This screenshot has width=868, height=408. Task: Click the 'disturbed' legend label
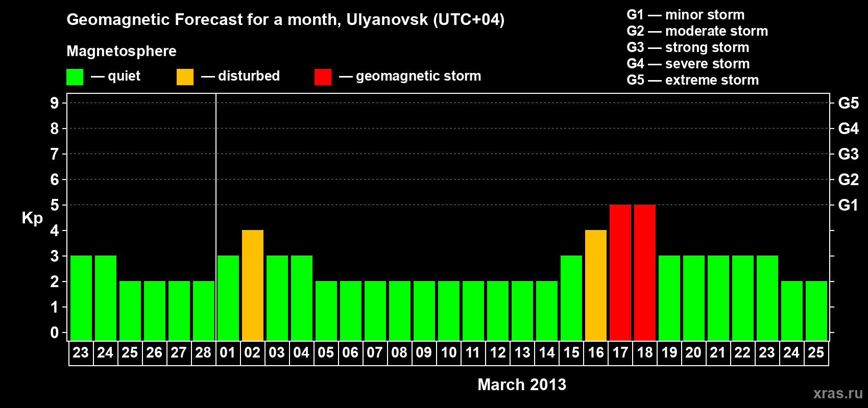coord(249,76)
